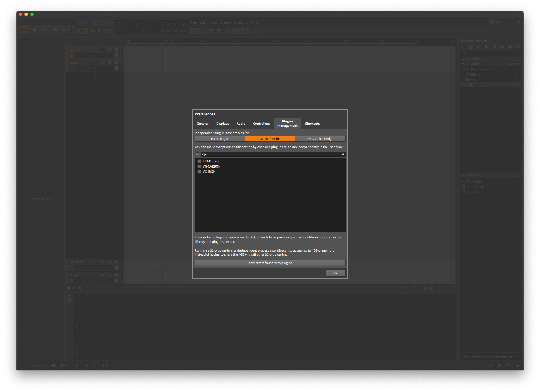540x392 pixels.
Task: Choose 32-bit / 64-bit host process mode
Action: 270,139
